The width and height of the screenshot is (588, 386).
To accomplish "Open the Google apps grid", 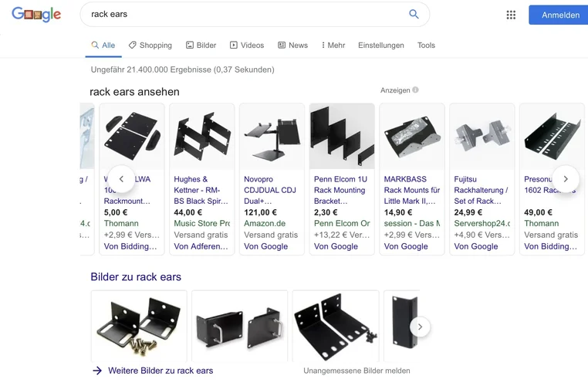I will tap(511, 15).
